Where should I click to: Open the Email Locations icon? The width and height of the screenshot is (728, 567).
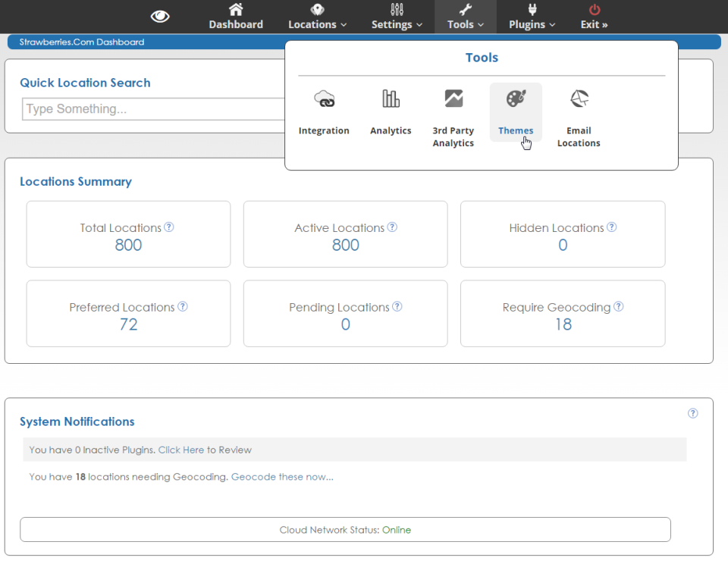click(579, 99)
